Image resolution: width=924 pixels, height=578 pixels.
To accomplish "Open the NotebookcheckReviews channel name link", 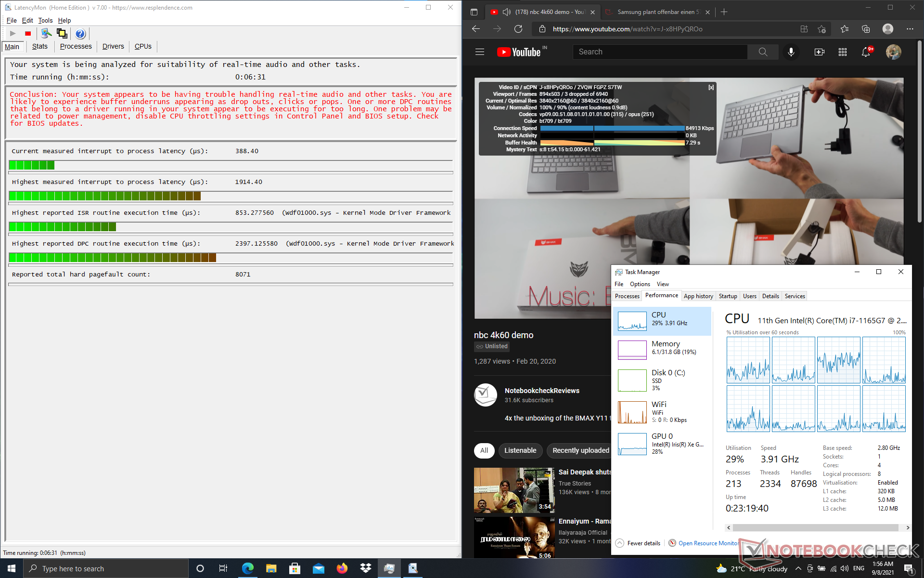I will pyautogui.click(x=542, y=391).
